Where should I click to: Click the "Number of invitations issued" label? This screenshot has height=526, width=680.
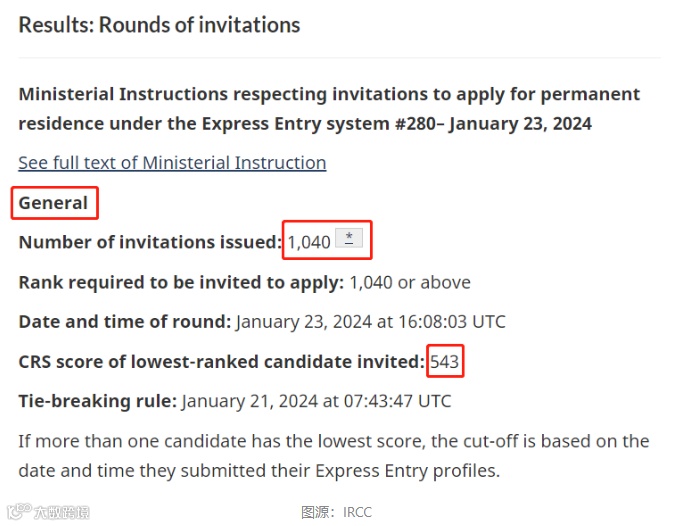[149, 242]
